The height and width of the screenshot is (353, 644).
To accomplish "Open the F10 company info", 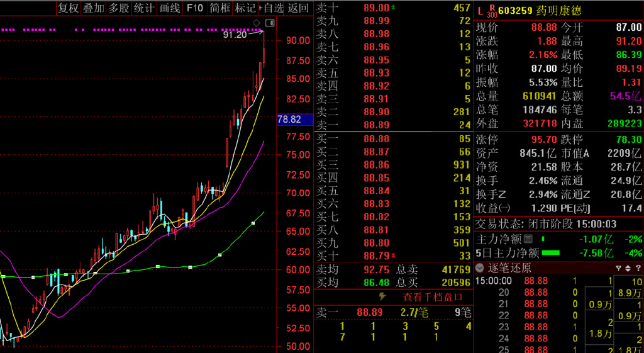I will (195, 8).
